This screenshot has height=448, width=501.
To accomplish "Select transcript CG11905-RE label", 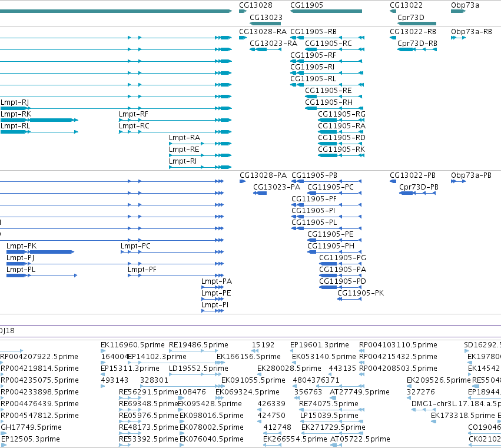I will [x=329, y=91].
